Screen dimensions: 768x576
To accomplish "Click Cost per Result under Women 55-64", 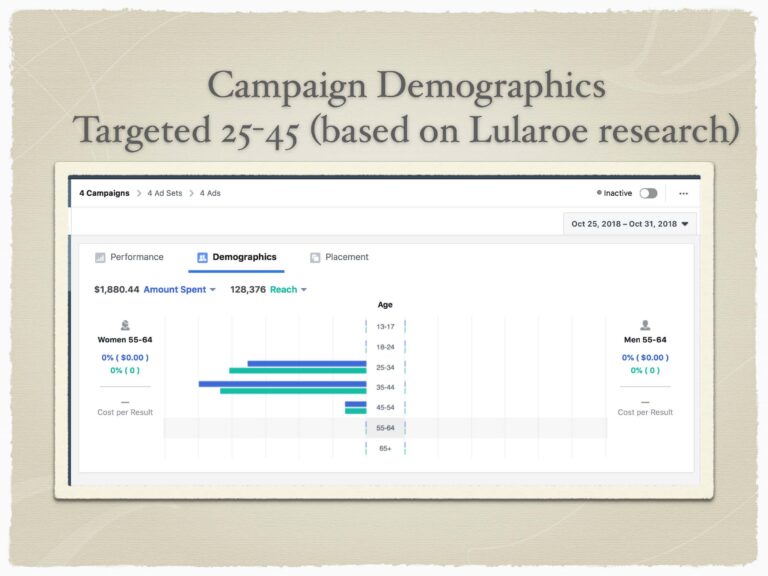I will (x=125, y=412).
